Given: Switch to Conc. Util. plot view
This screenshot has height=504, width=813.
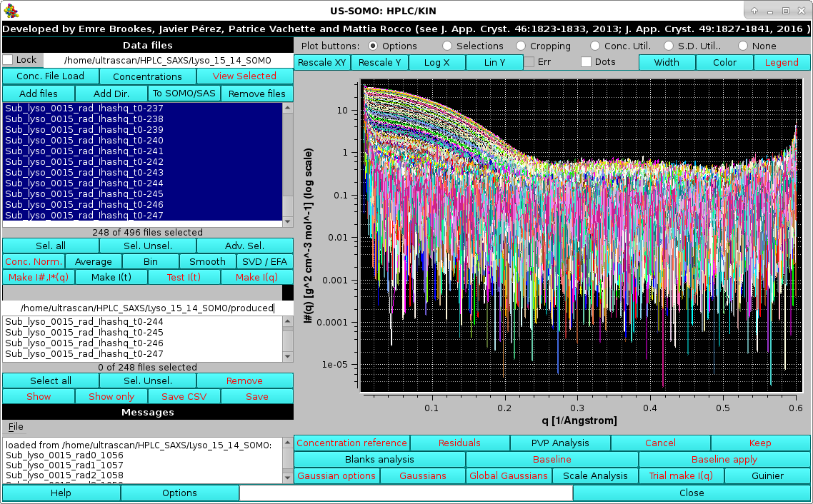Looking at the screenshot, I should click(594, 46).
